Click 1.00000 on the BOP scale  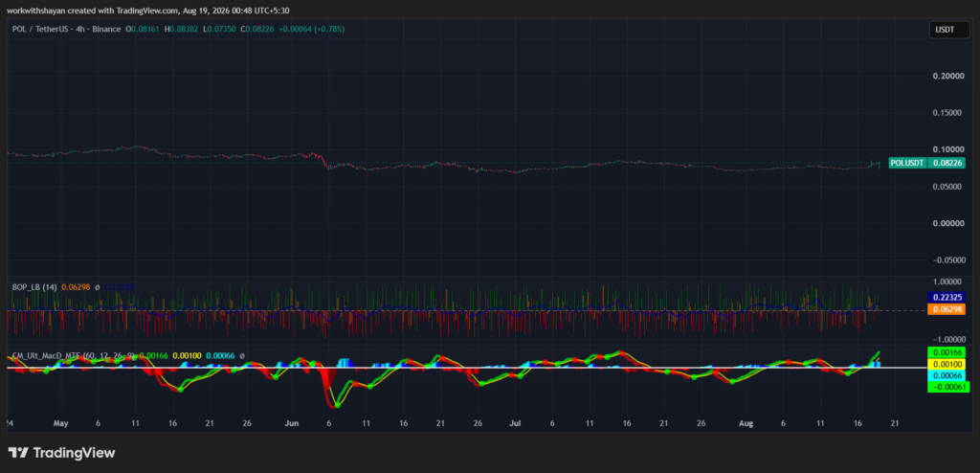click(x=947, y=282)
